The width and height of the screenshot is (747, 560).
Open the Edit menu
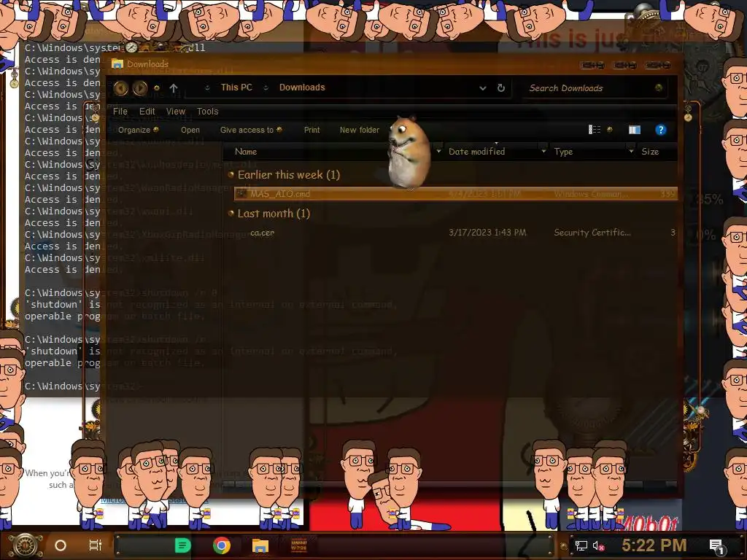click(x=147, y=112)
